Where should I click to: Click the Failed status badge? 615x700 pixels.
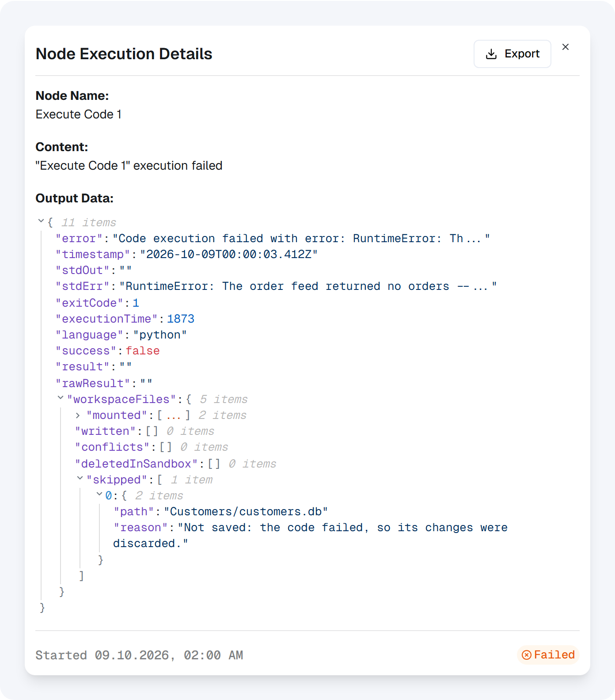point(548,655)
